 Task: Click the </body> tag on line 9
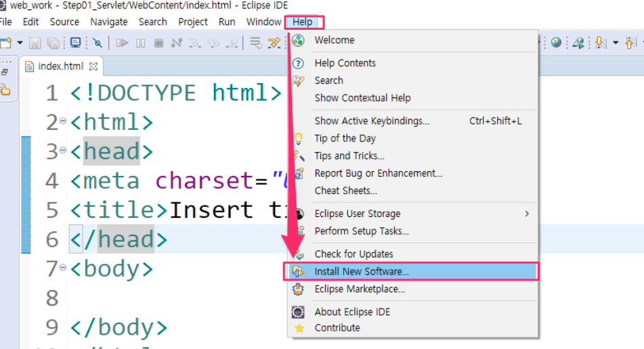pyautogui.click(x=119, y=327)
